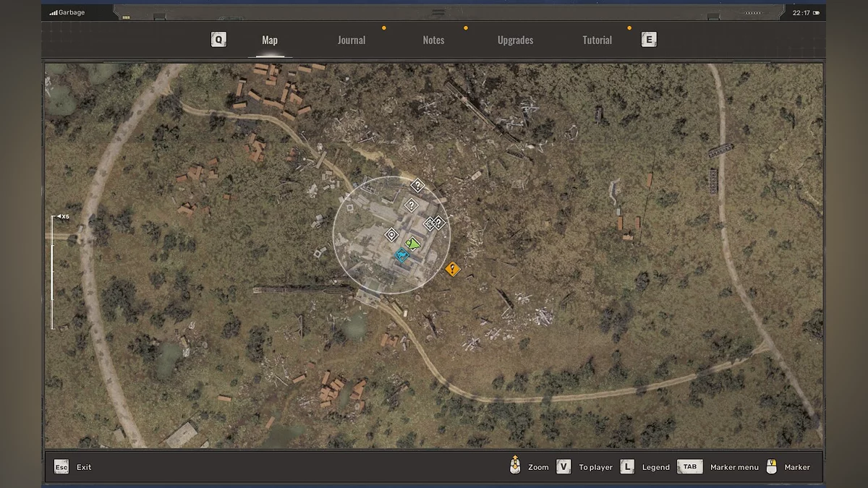
Task: Open the Upgrades tab
Action: (515, 40)
